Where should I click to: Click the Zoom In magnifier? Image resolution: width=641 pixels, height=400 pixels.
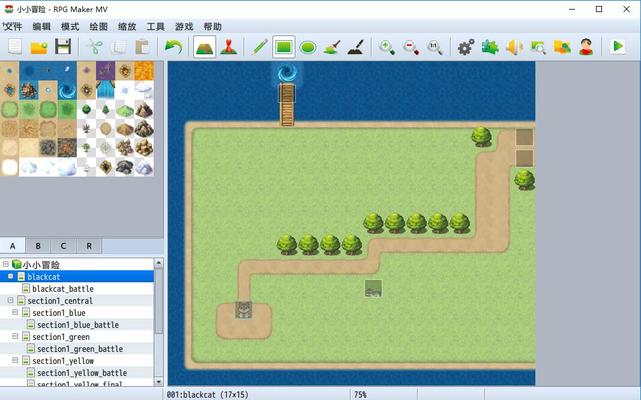(387, 47)
